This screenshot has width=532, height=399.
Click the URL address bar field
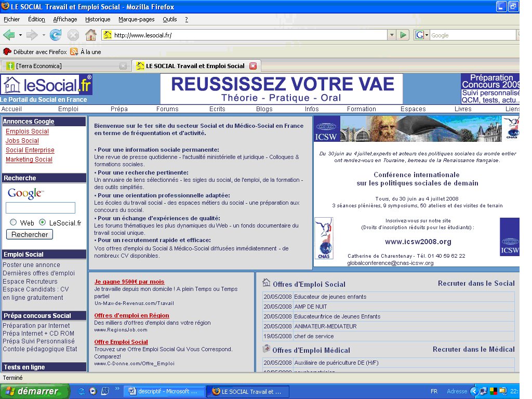[x=244, y=35]
